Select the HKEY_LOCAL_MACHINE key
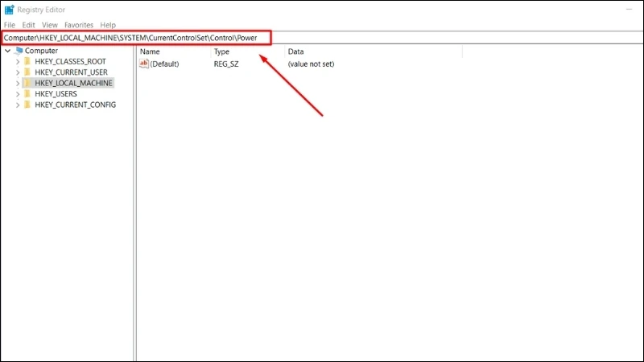The height and width of the screenshot is (362, 644). click(x=73, y=83)
